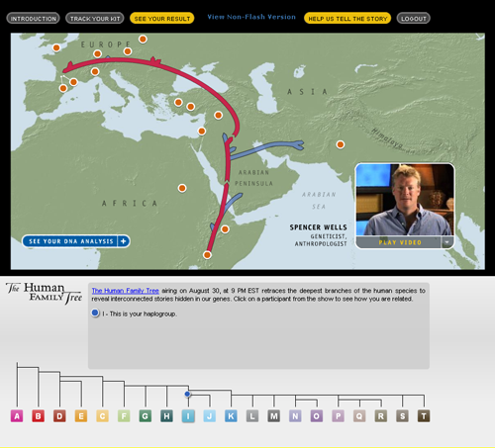Select haplogroup P tile
Screen dimensions: 495x448
[x=338, y=416]
